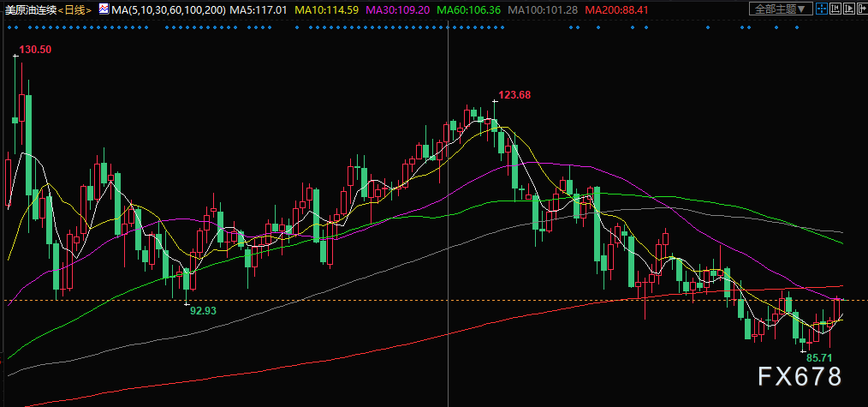Viewport: 868px width, 407px height.
Task: Open MA(5,10,30,60,100,200) parameter settings
Action: click(168, 9)
